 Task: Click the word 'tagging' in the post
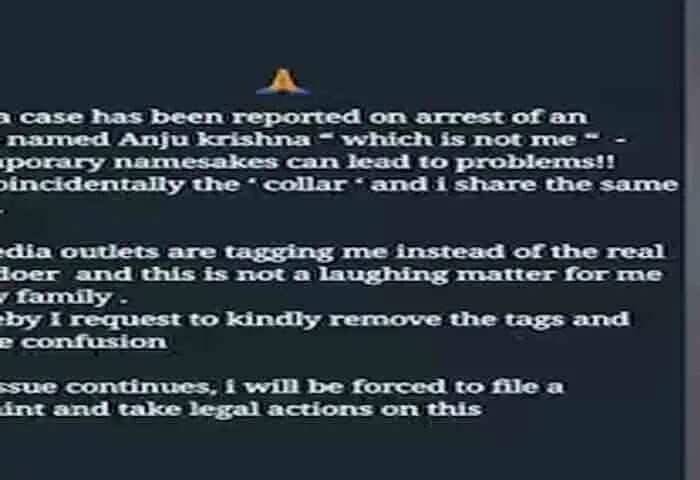click(x=279, y=253)
